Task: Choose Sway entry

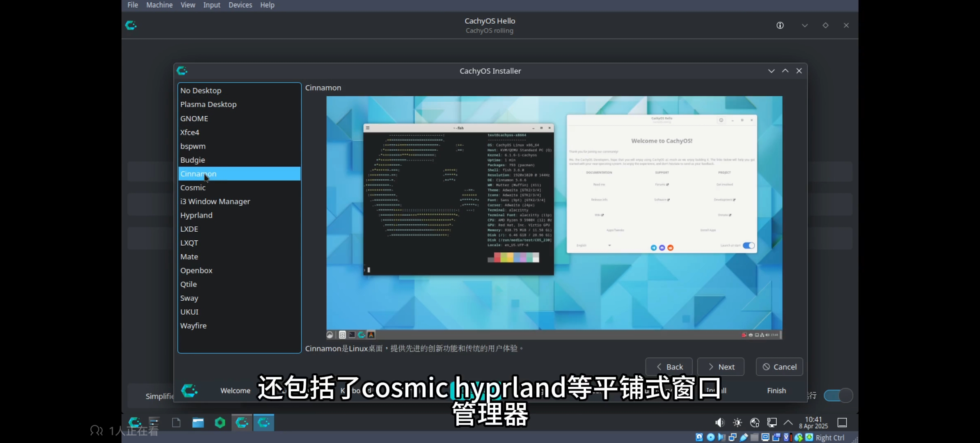Action: coord(239,298)
